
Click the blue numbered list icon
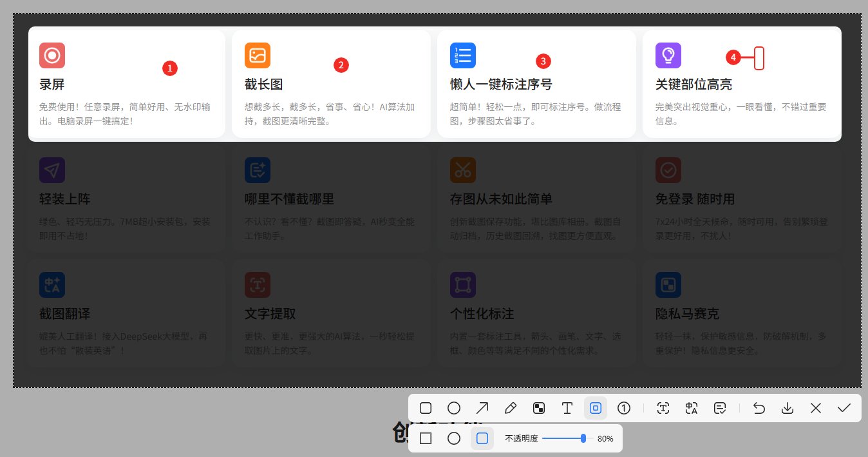pyautogui.click(x=463, y=55)
